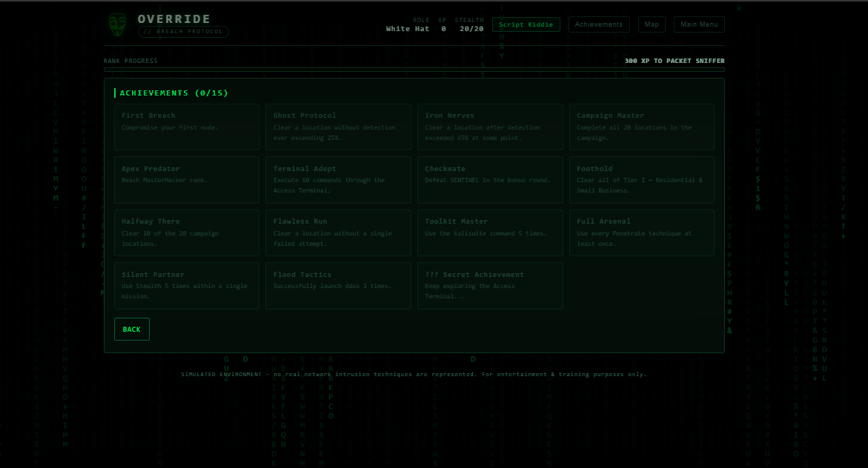This screenshot has width=868, height=468.
Task: Select the Campaign Master achievement card
Action: click(x=642, y=127)
